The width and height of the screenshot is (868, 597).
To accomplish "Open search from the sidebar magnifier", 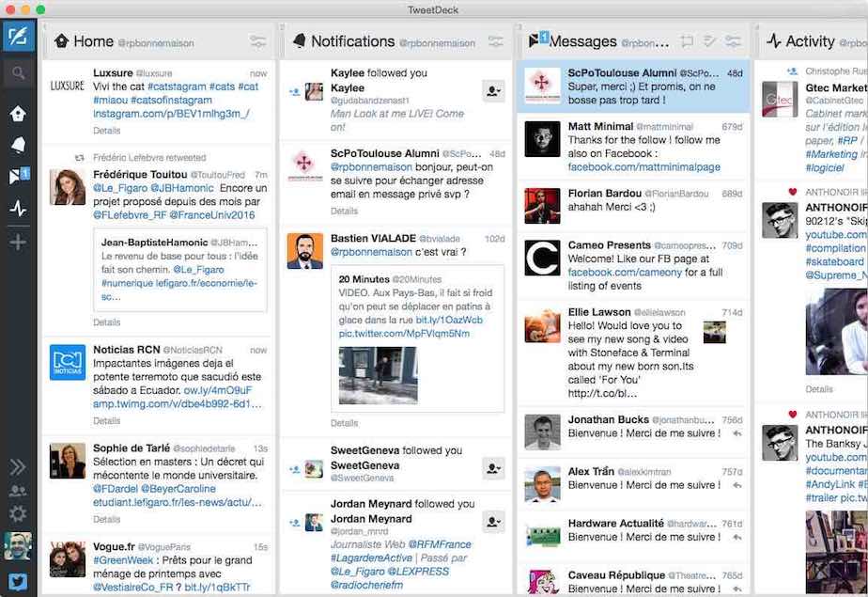I will click(x=18, y=72).
